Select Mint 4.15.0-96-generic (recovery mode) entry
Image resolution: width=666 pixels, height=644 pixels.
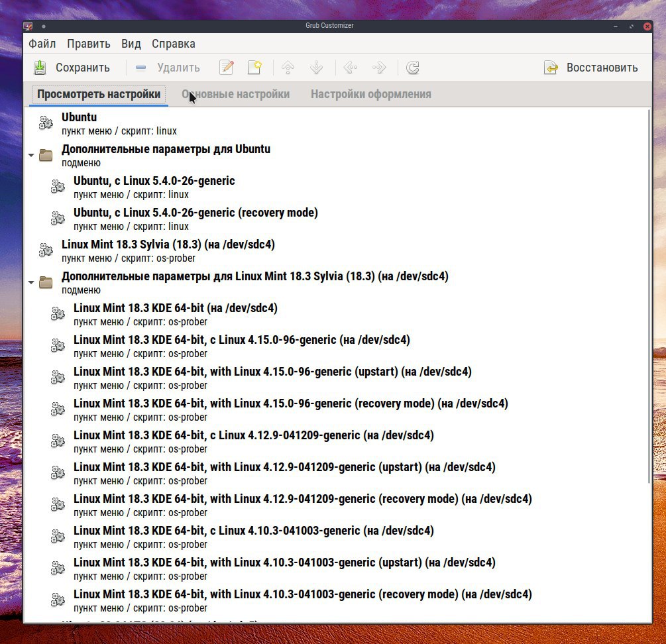(x=336, y=410)
